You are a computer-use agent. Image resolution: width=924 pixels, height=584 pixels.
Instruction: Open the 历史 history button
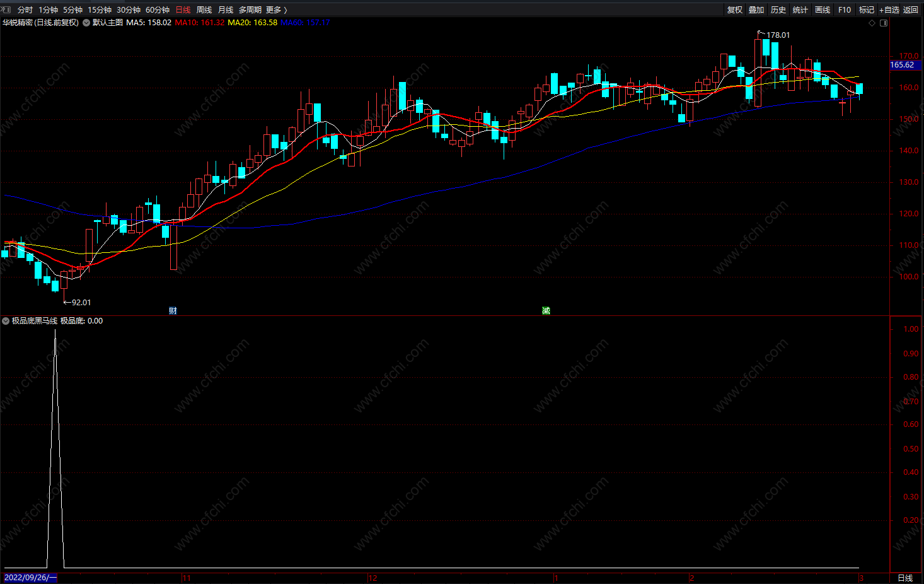[778, 9]
